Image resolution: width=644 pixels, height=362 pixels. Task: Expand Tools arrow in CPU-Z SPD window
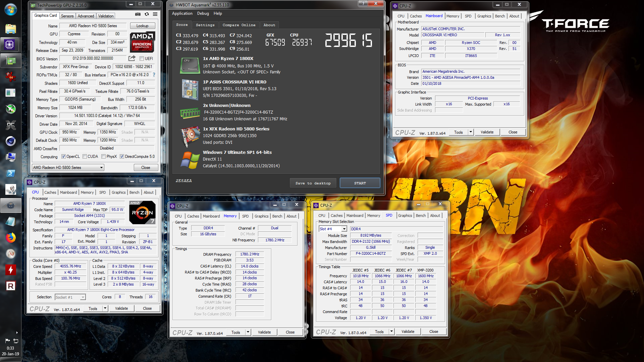(391, 331)
